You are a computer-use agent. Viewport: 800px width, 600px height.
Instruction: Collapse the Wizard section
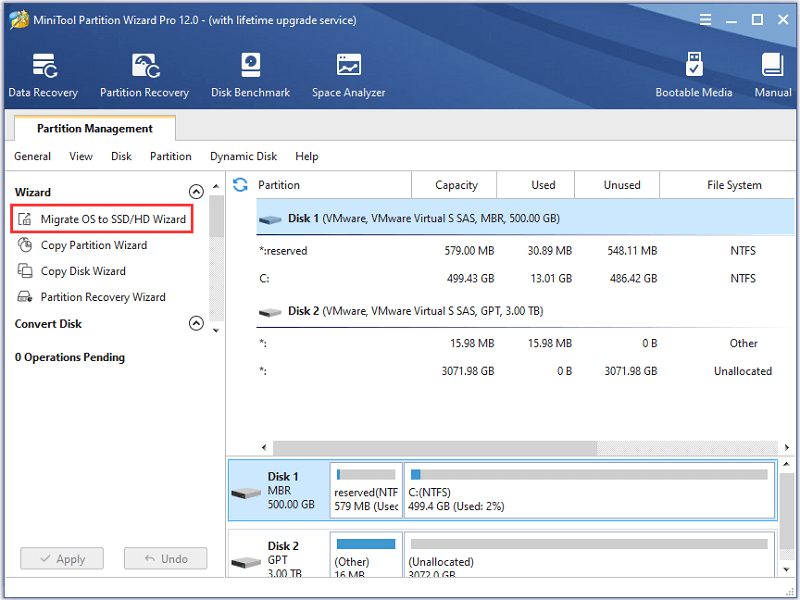pyautogui.click(x=196, y=191)
